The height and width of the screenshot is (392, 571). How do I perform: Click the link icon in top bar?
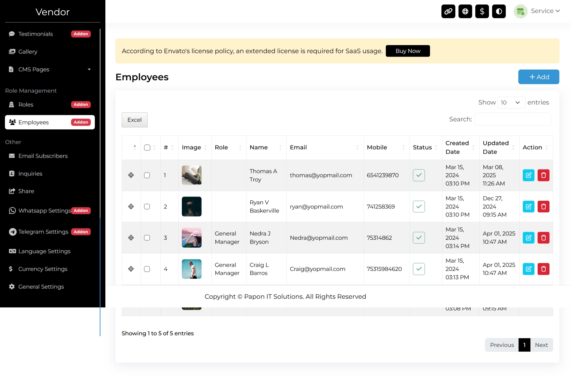coord(448,11)
